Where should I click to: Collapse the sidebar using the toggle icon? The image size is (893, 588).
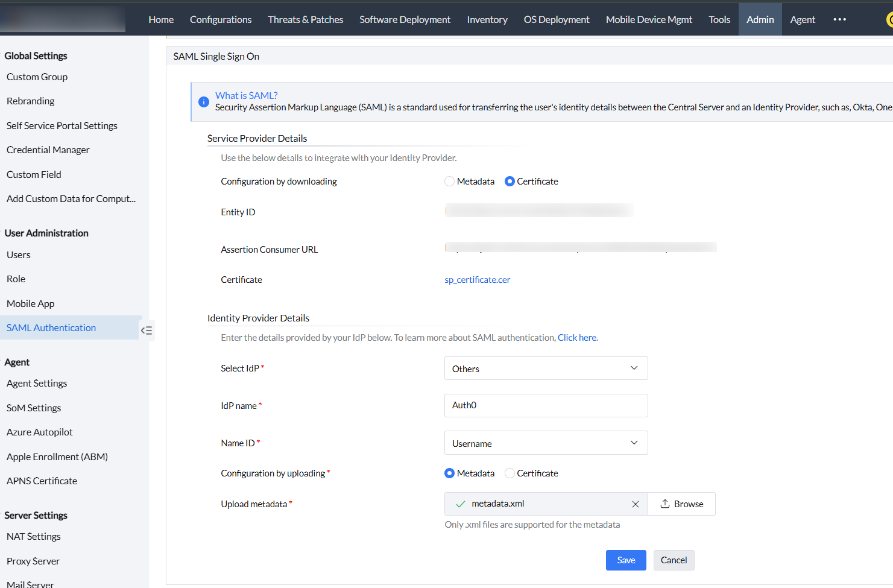click(147, 330)
